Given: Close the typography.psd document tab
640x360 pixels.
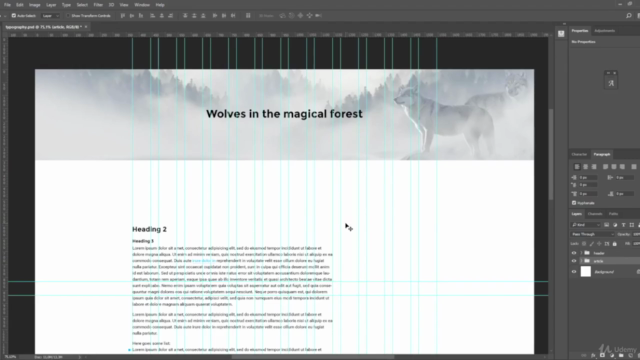Looking at the screenshot, I should pyautogui.click(x=86, y=27).
